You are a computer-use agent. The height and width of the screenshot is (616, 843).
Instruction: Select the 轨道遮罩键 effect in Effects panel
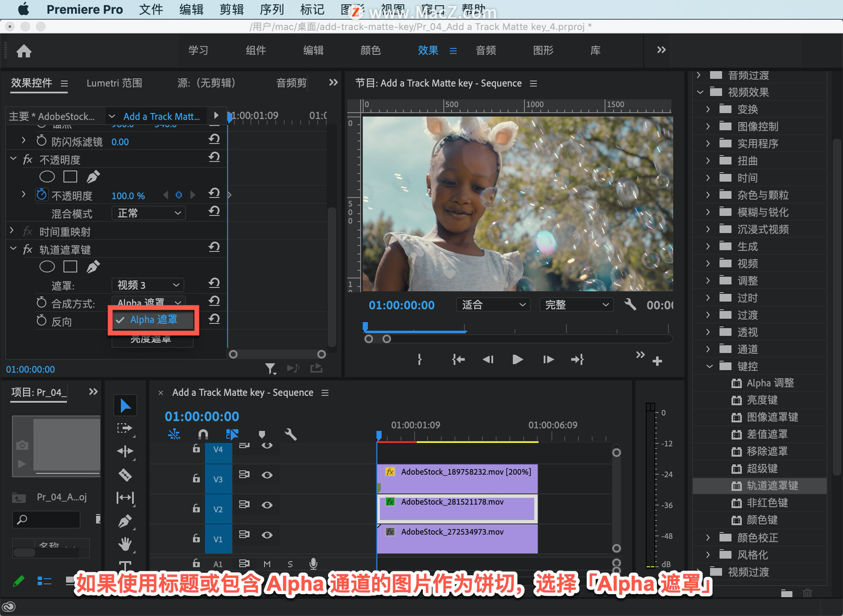772,486
